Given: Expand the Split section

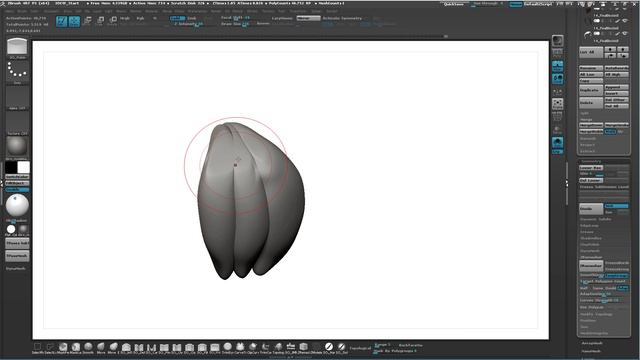Looking at the screenshot, I should [x=585, y=113].
